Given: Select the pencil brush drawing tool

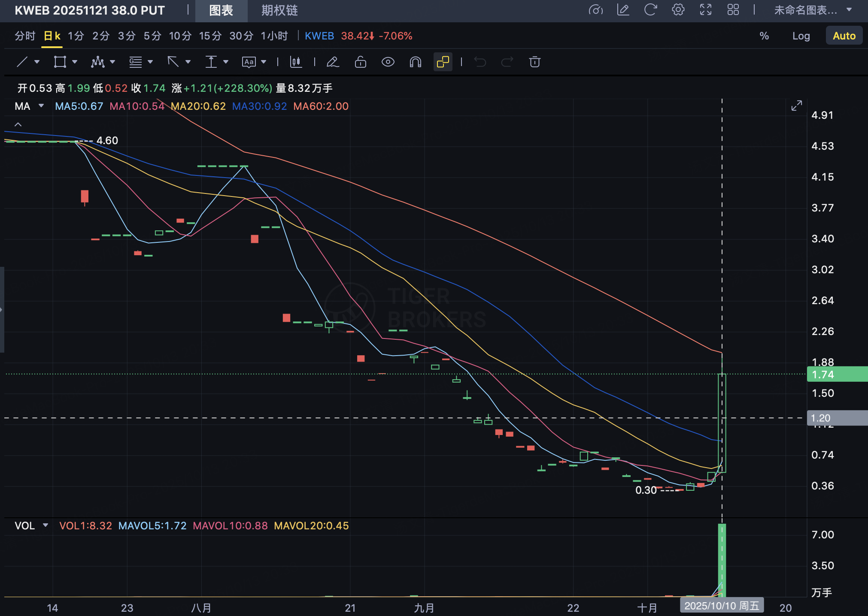Looking at the screenshot, I should coord(333,62).
